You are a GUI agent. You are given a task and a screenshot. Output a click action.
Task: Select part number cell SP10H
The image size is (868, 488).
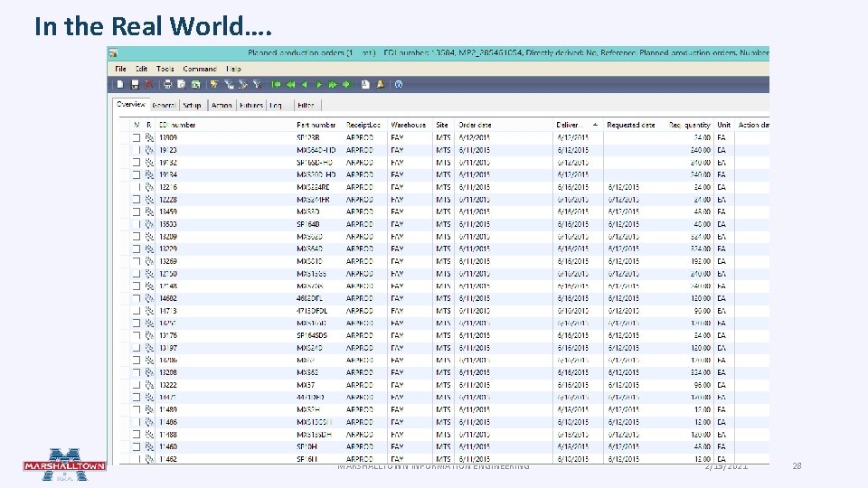pos(307,446)
